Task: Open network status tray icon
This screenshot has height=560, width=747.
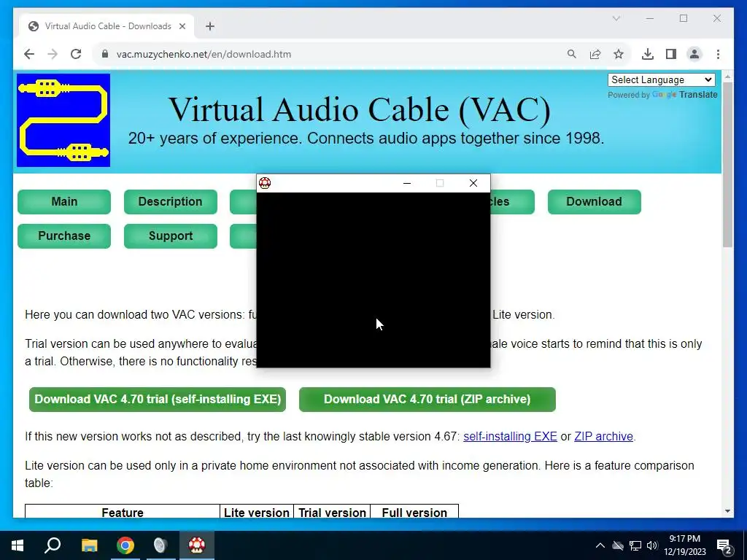Action: [635, 545]
